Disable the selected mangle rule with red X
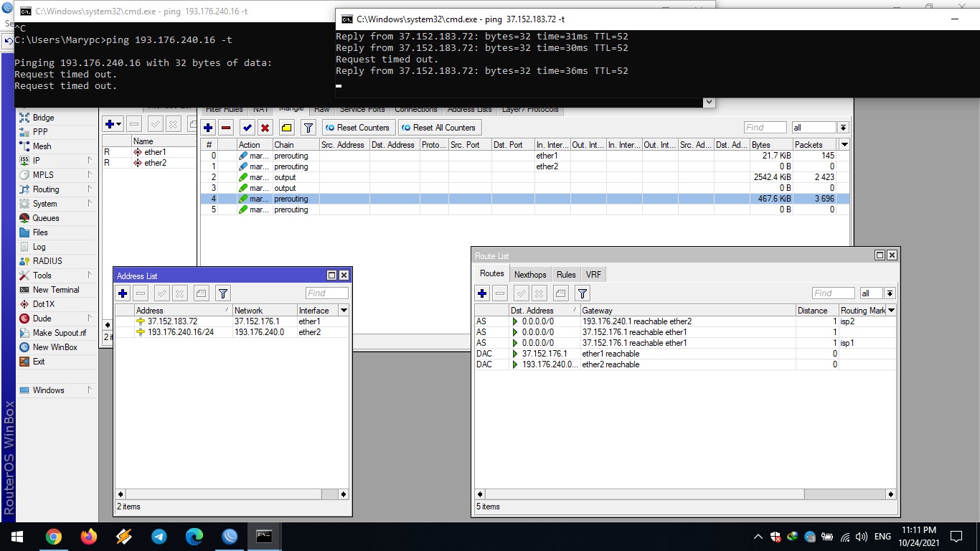This screenshot has height=551, width=980. point(265,128)
